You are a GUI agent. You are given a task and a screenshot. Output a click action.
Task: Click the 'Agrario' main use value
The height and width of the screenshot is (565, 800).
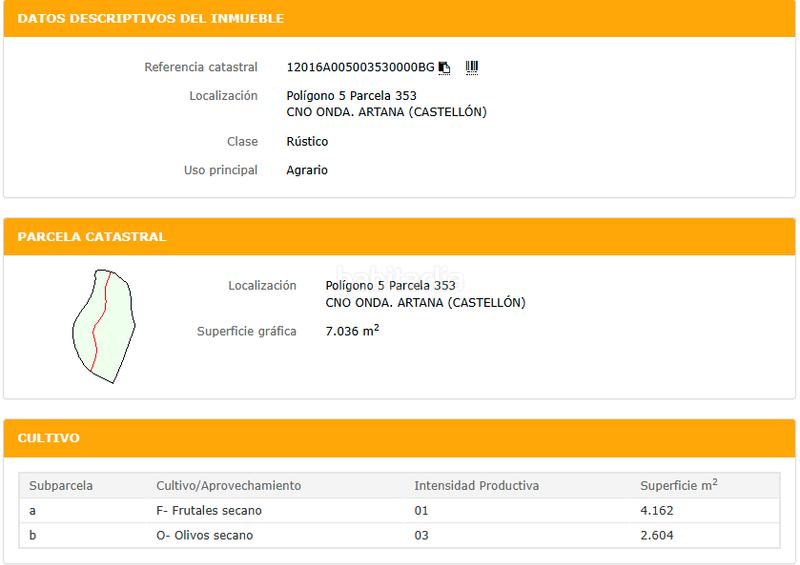point(307,170)
